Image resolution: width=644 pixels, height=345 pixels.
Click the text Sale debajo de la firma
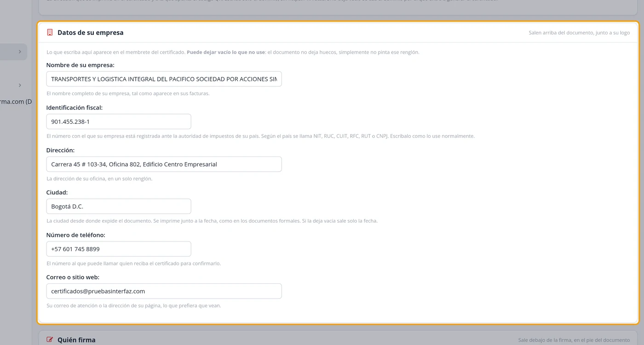click(x=574, y=340)
